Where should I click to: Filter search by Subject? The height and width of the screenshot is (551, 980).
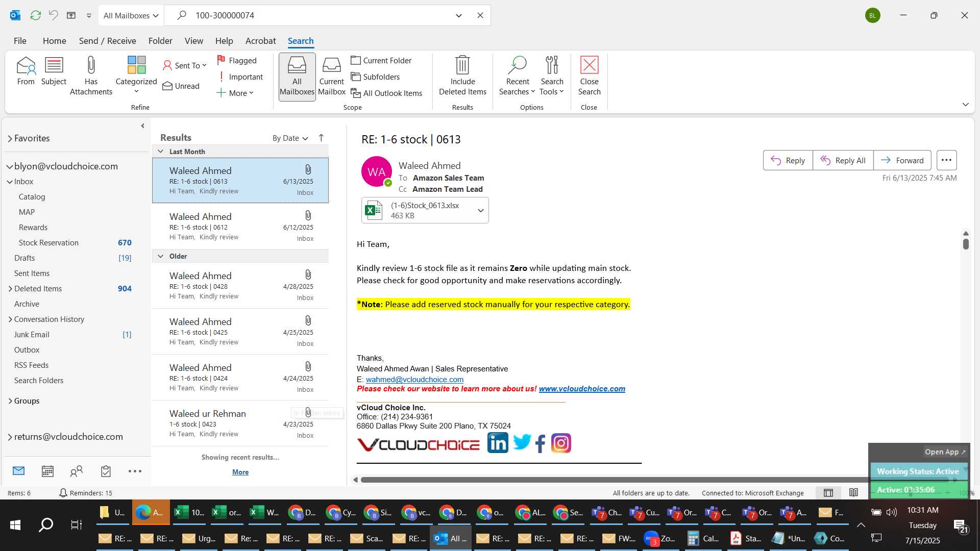[x=54, y=71]
